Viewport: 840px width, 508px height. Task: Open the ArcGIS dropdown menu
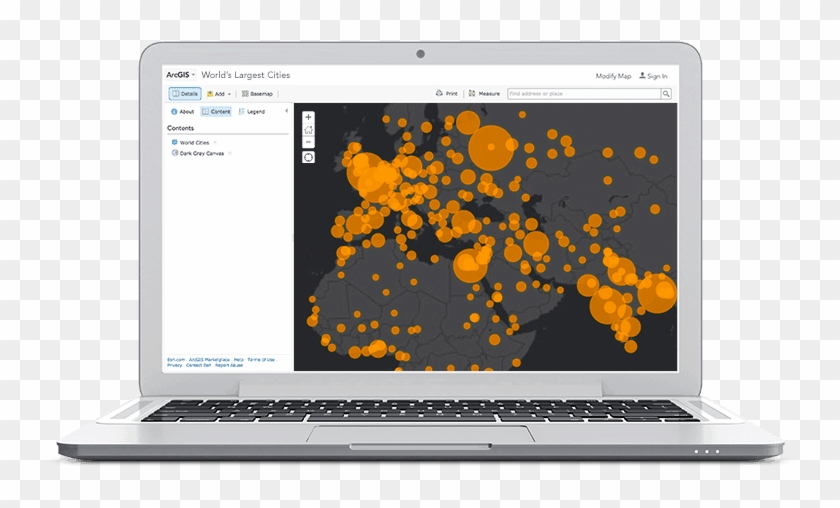pyautogui.click(x=181, y=75)
